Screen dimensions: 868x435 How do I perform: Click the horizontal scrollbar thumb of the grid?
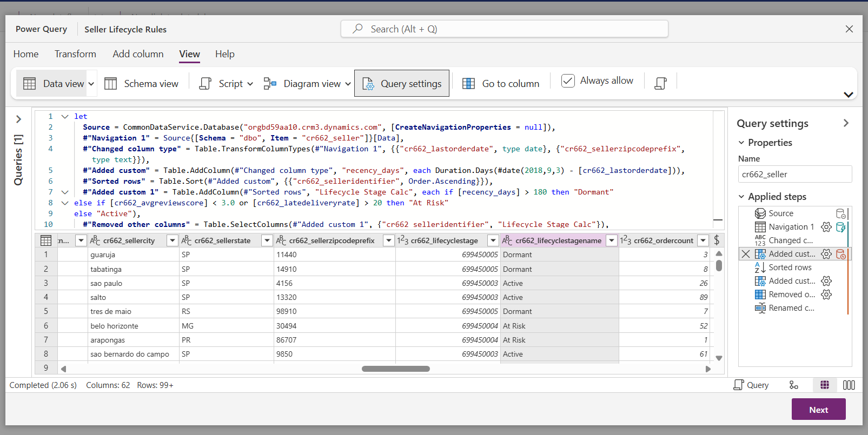(396, 369)
